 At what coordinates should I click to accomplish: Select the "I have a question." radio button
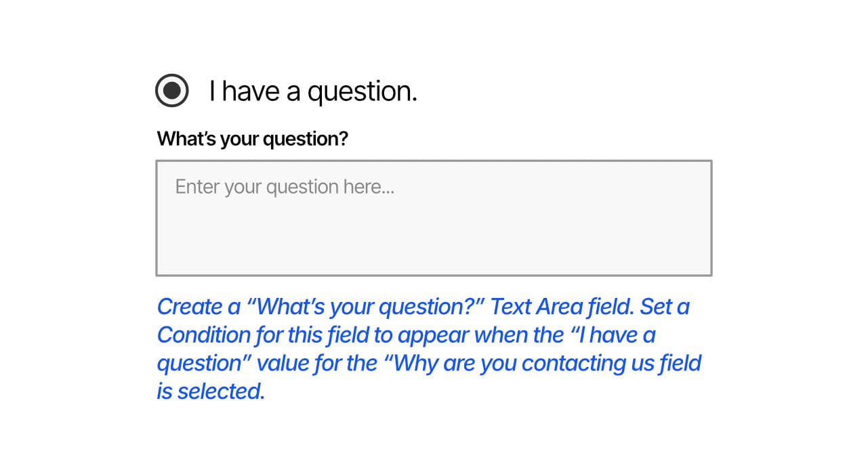coord(171,90)
